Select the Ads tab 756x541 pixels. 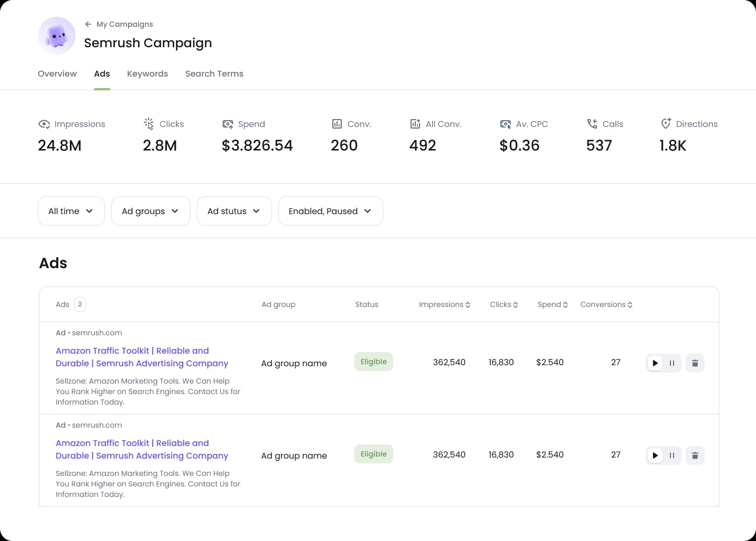point(102,73)
